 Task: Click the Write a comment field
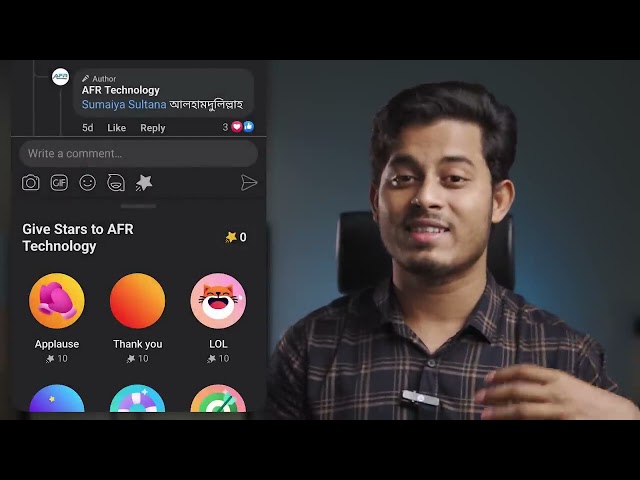(138, 153)
